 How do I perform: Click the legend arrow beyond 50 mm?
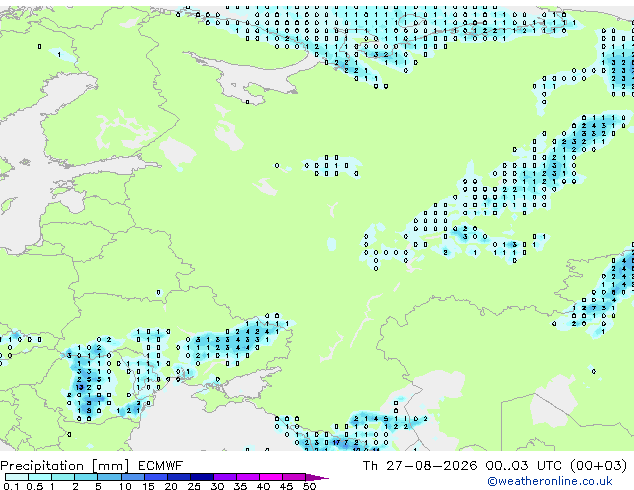[317, 477]
